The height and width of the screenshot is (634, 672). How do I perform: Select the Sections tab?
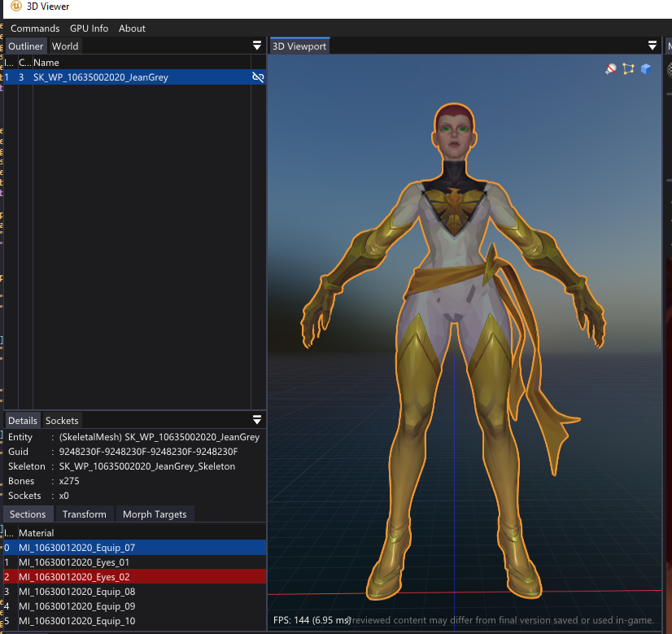28,514
